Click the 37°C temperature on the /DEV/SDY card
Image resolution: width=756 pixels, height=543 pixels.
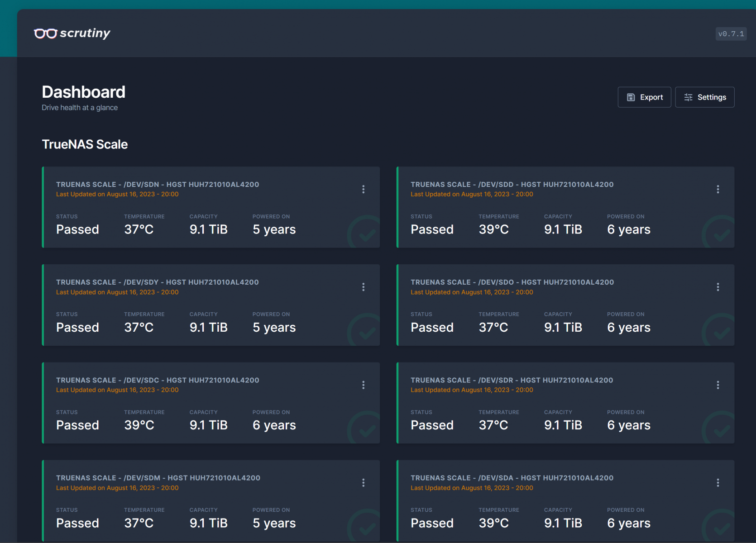pyautogui.click(x=139, y=327)
